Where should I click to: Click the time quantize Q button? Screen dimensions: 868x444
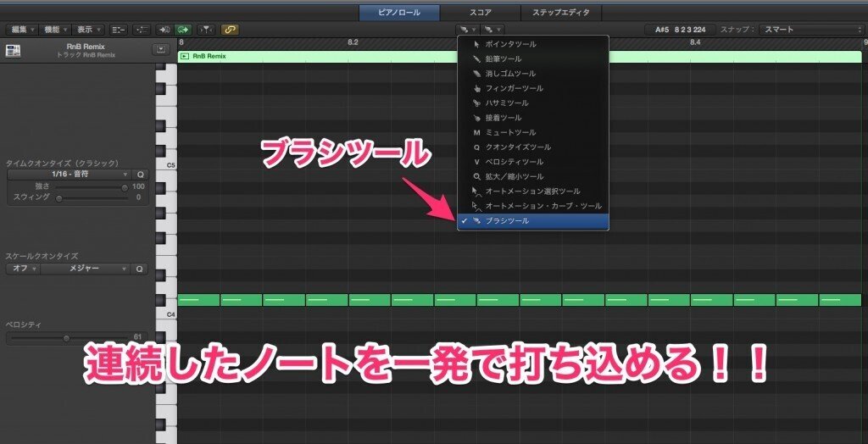point(140,175)
